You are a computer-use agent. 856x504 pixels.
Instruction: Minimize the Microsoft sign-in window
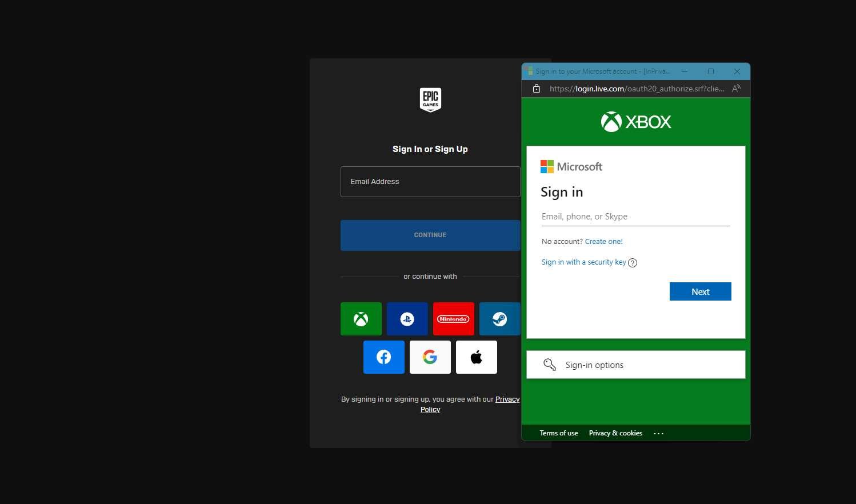(x=685, y=71)
